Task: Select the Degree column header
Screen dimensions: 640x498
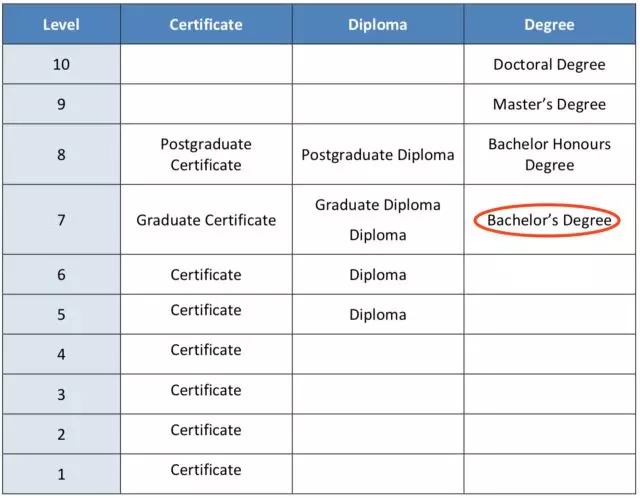Action: point(549,25)
